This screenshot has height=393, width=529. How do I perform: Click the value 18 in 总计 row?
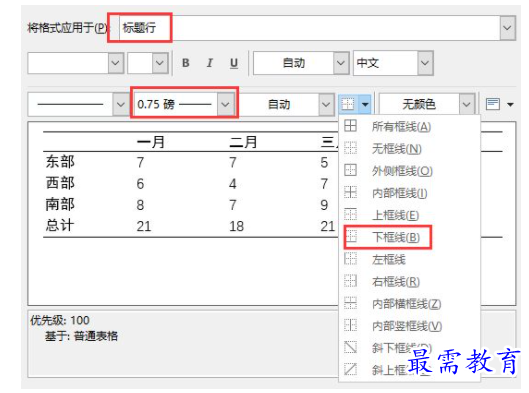pos(236,226)
